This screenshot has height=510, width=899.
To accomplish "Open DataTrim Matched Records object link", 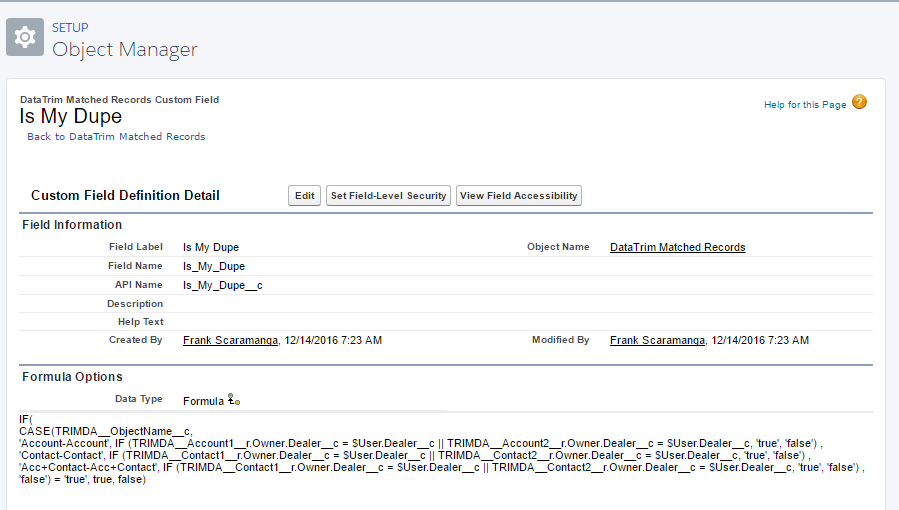I will click(677, 247).
